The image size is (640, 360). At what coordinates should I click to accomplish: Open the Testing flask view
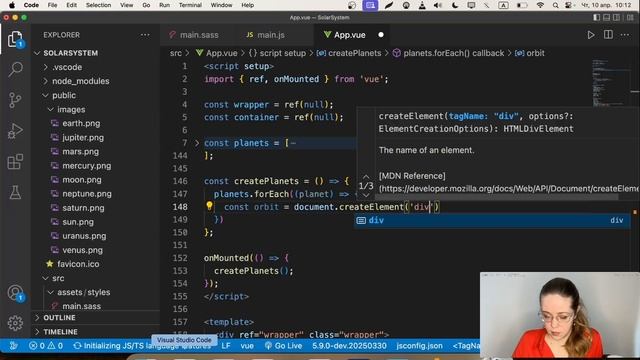click(x=15, y=192)
